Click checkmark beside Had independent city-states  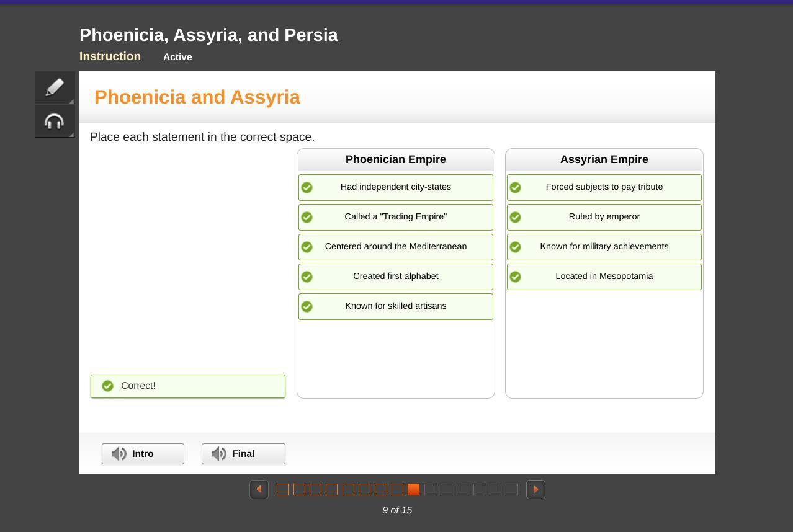tap(307, 187)
